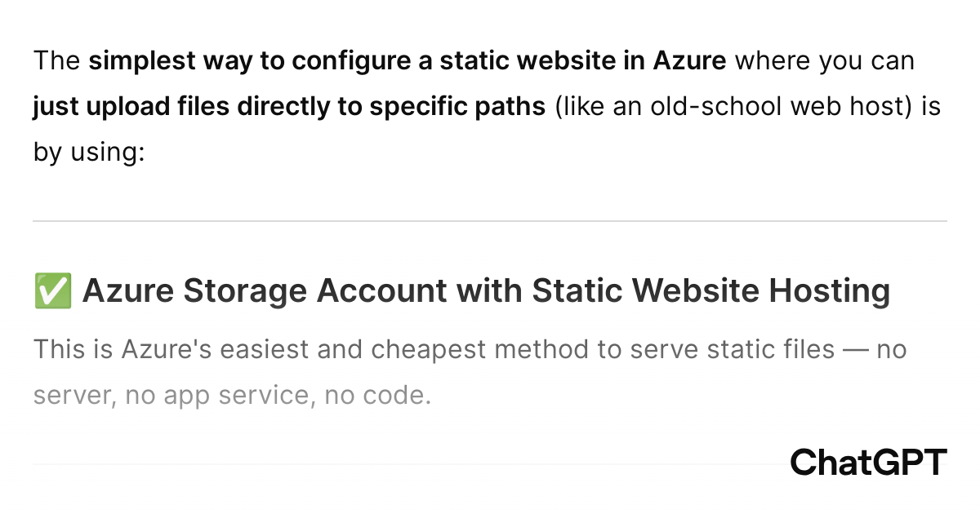980x514 pixels.
Task: Click the words "by using:"
Action: coord(88,153)
